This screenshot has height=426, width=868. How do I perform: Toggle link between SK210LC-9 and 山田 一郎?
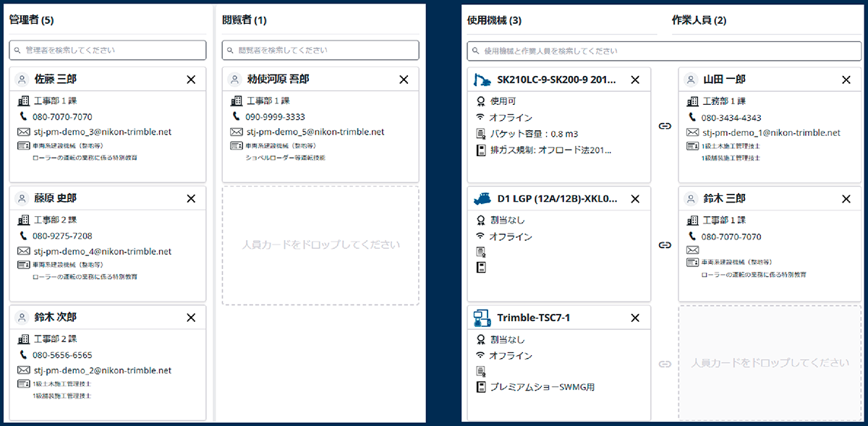(664, 126)
